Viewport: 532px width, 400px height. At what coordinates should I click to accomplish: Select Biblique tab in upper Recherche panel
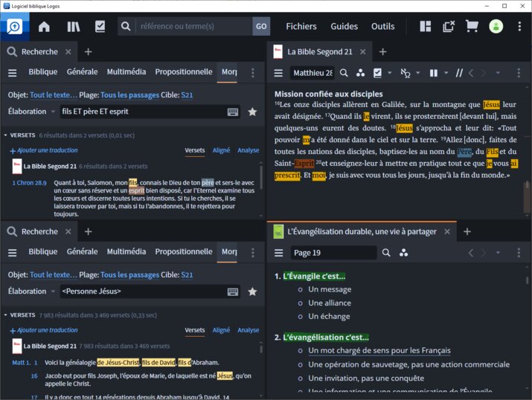(x=42, y=72)
